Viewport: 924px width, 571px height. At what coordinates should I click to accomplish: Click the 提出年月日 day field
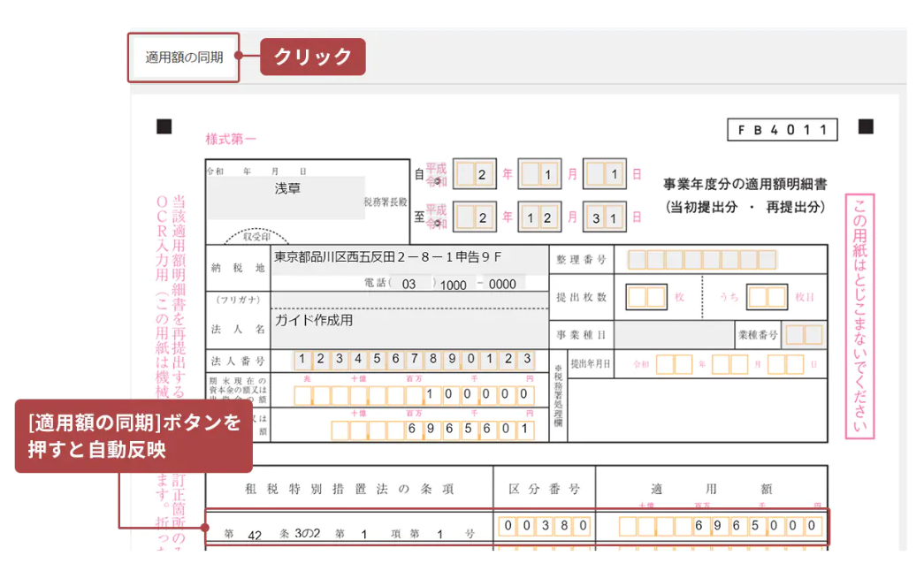pos(785,364)
